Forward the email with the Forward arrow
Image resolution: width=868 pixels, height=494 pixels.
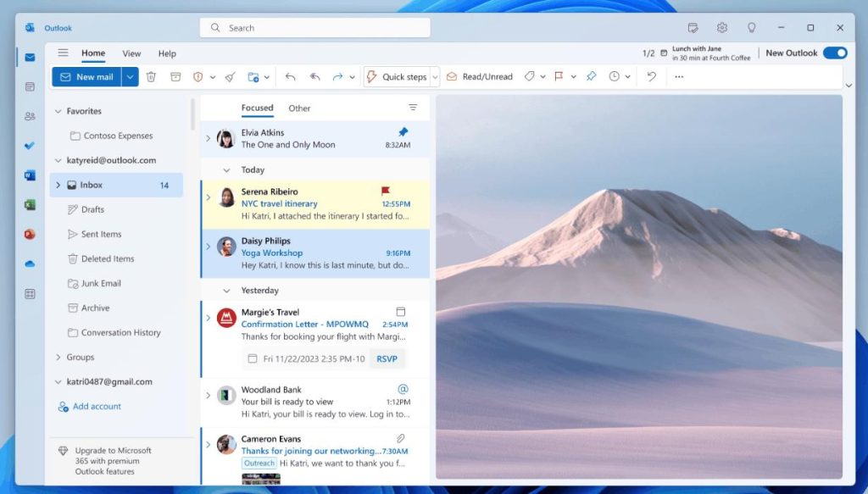(x=337, y=76)
